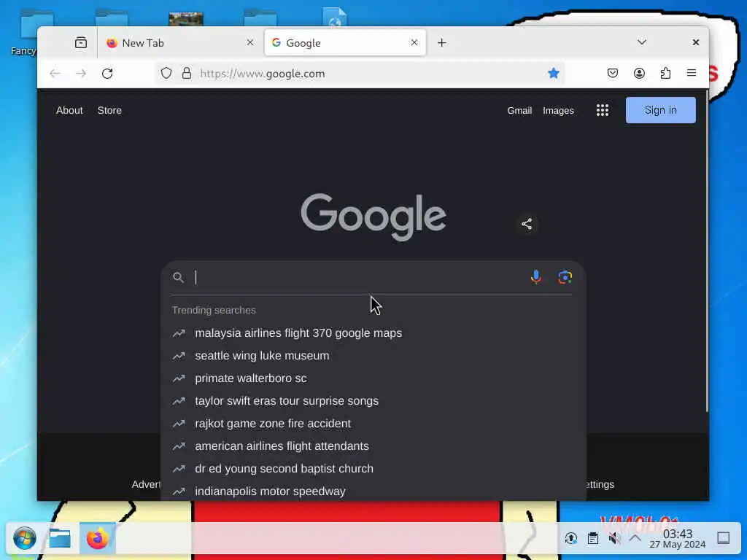Screen dimensions: 747x560
Task: Open the Start menu orb
Action: (x=24, y=539)
